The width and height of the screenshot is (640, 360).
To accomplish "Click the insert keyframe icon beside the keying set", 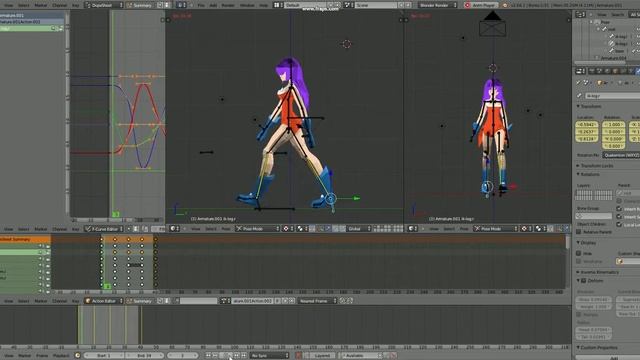I will point(387,356).
